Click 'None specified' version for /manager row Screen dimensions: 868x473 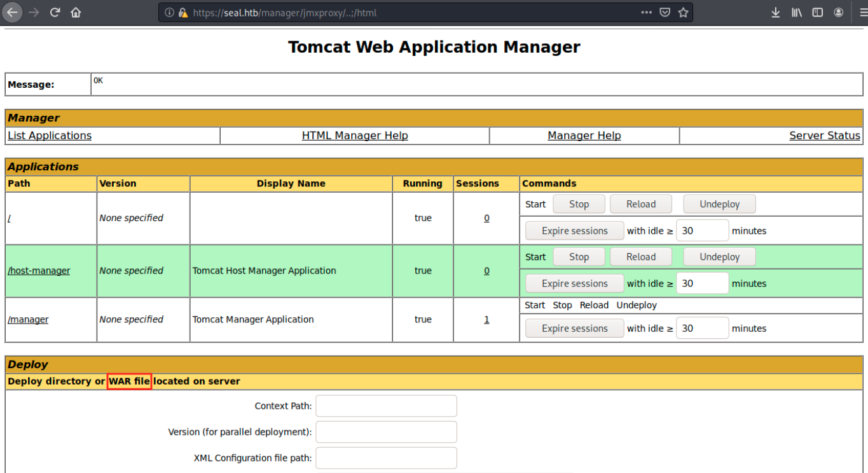click(131, 320)
